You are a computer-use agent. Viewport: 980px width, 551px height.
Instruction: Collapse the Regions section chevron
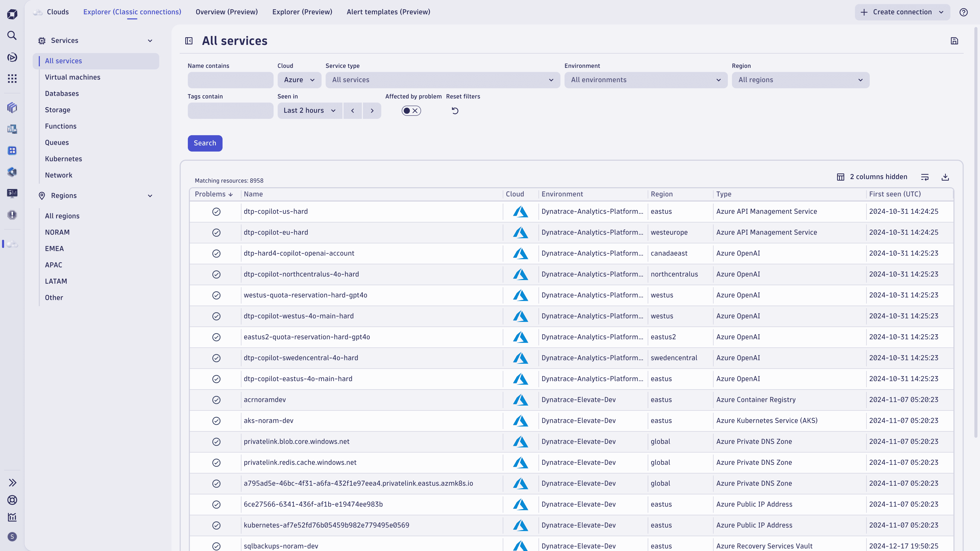click(150, 196)
